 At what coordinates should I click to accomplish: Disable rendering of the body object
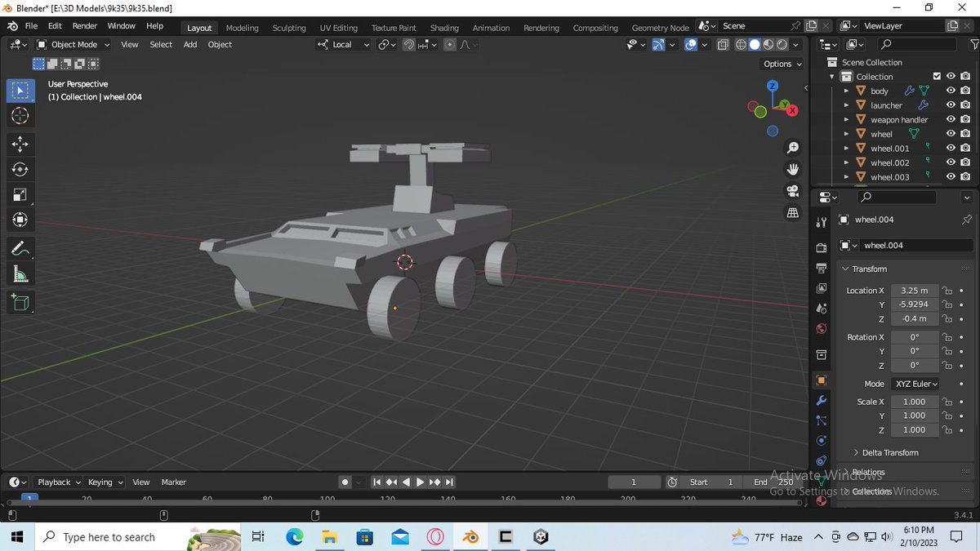coord(965,91)
